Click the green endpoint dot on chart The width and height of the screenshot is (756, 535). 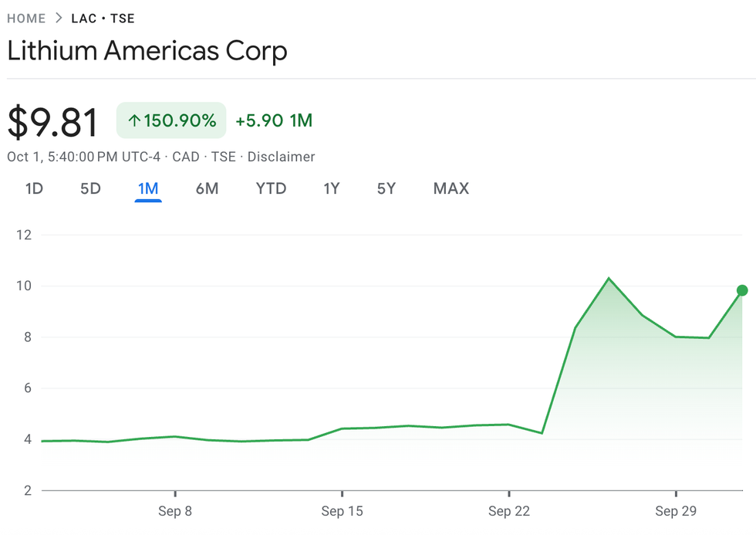tap(742, 290)
